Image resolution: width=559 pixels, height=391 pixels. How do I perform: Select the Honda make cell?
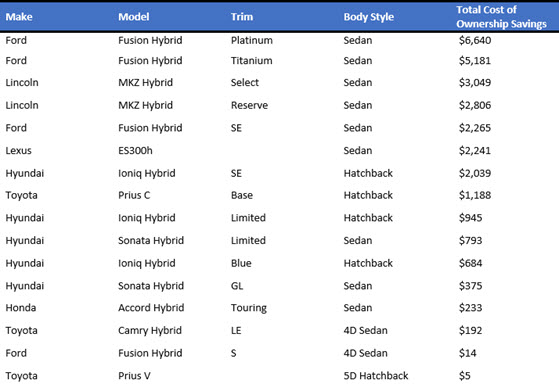click(21, 308)
